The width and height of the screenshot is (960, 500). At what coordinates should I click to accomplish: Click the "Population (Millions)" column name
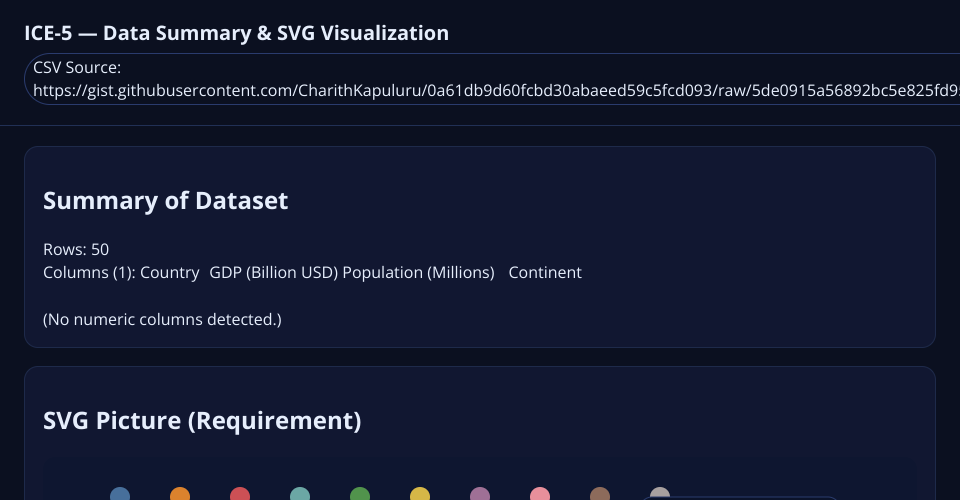pos(418,273)
